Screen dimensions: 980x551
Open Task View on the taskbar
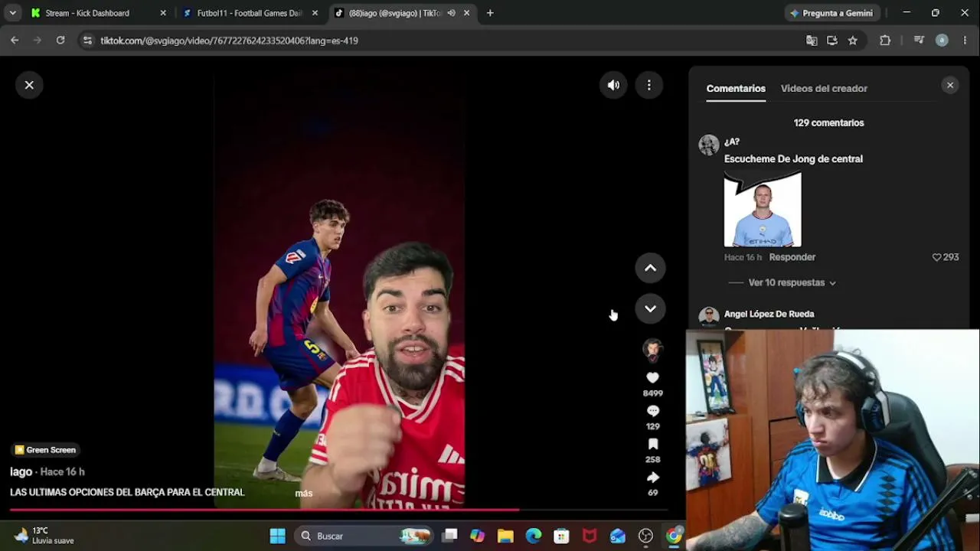tap(450, 536)
